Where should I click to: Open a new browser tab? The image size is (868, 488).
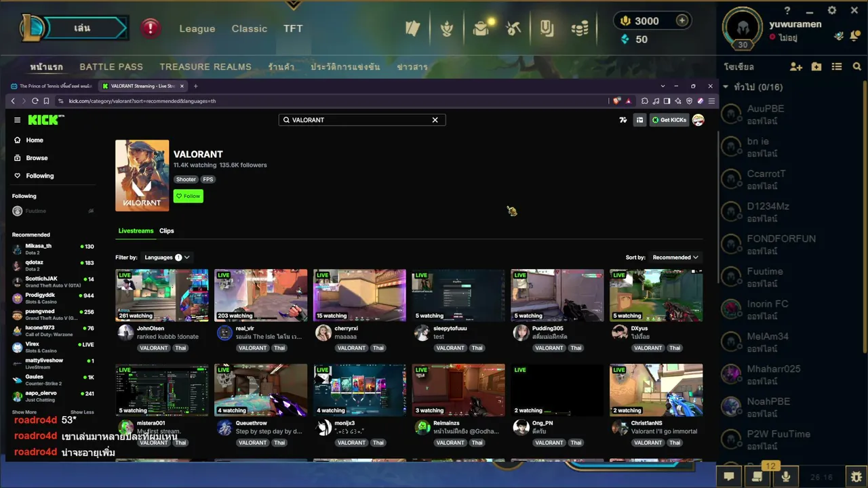(195, 86)
